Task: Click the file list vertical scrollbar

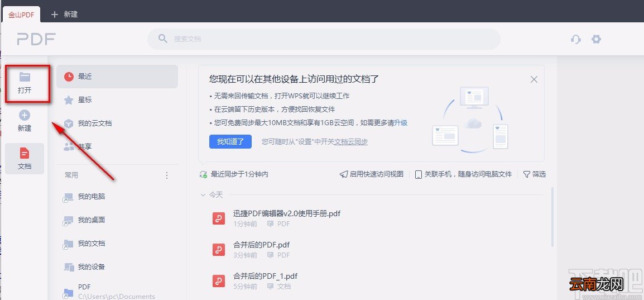Action: [552, 217]
